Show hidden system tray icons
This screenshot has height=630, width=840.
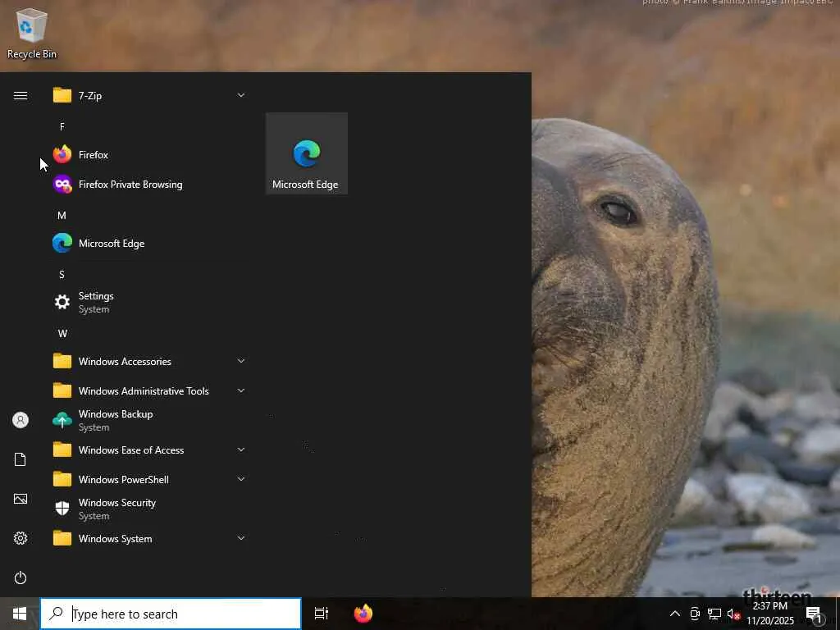(x=675, y=614)
